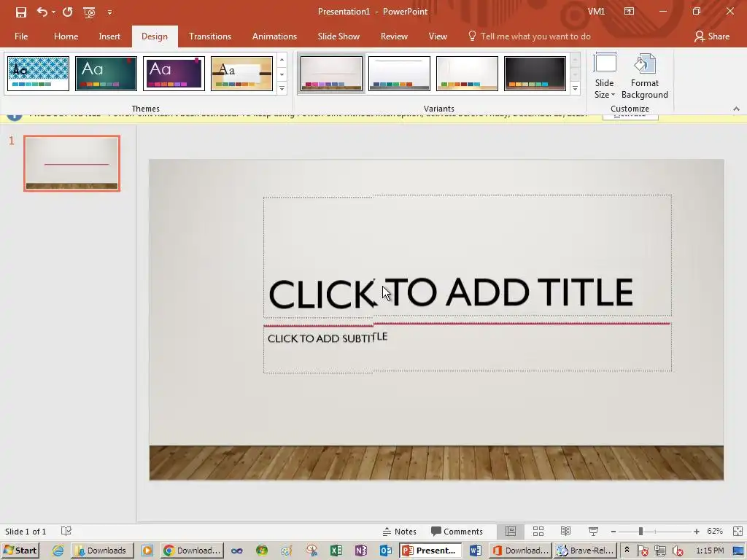Select the second white variant with blue bar
This screenshot has height=560, width=747.
pos(399,74)
